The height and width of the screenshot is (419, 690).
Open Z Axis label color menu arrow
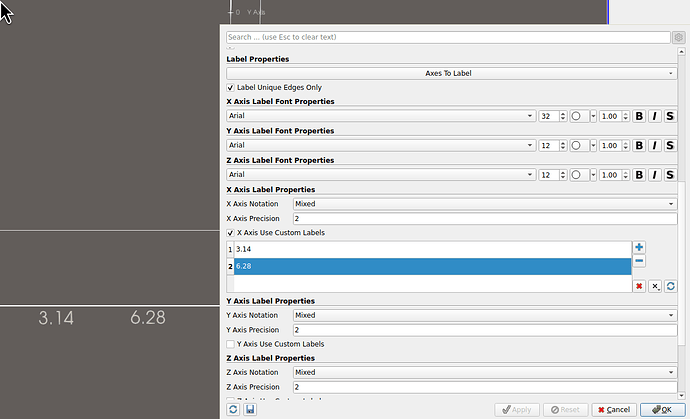(x=593, y=175)
